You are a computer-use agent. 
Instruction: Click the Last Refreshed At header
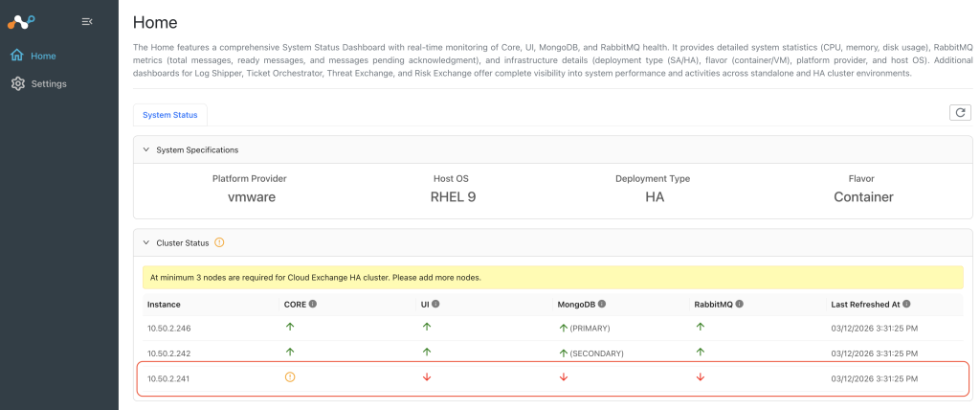coord(865,305)
